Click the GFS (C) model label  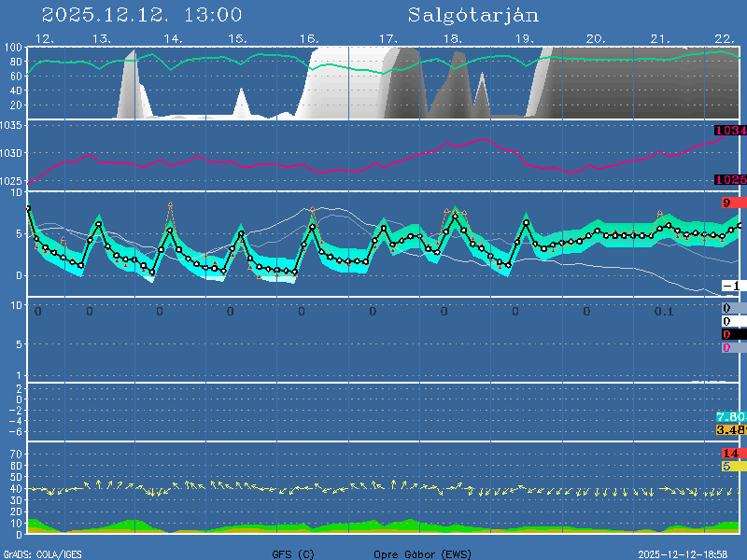click(x=293, y=553)
